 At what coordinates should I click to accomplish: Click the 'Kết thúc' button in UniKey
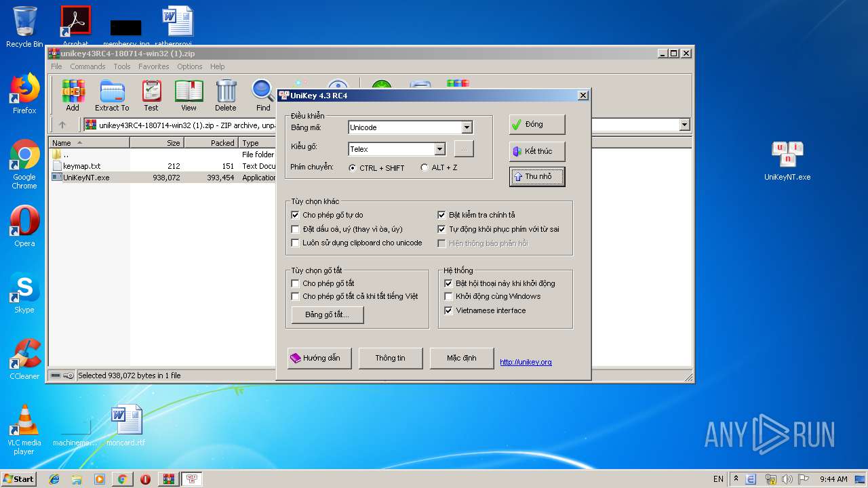click(537, 151)
